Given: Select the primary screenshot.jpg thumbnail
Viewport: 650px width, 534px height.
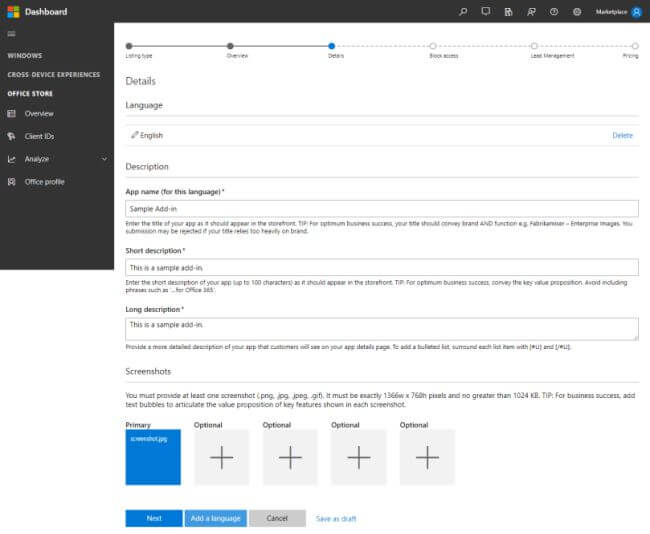Looking at the screenshot, I should click(153, 457).
